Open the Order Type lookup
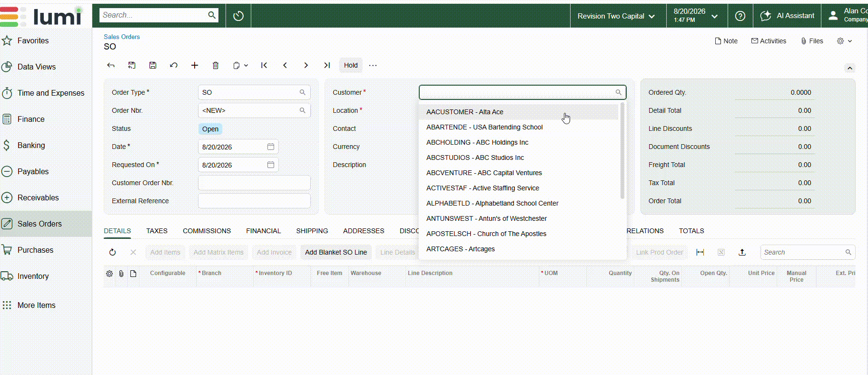This screenshot has width=868, height=375. pos(302,92)
